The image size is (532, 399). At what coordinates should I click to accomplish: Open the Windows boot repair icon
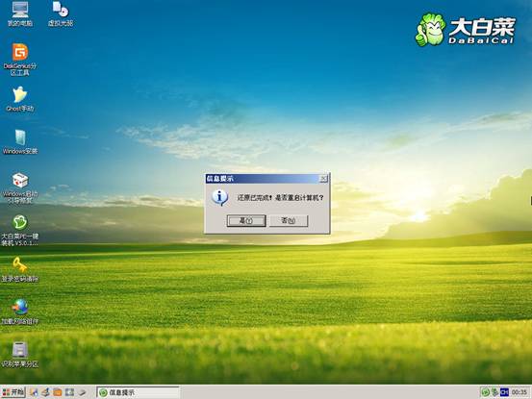coord(20,187)
